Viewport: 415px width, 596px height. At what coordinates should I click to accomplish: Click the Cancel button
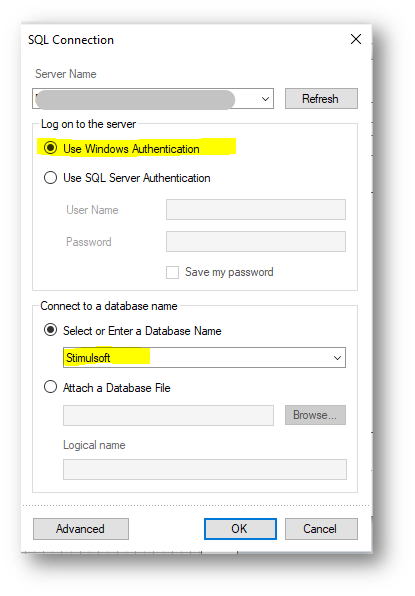pos(321,529)
